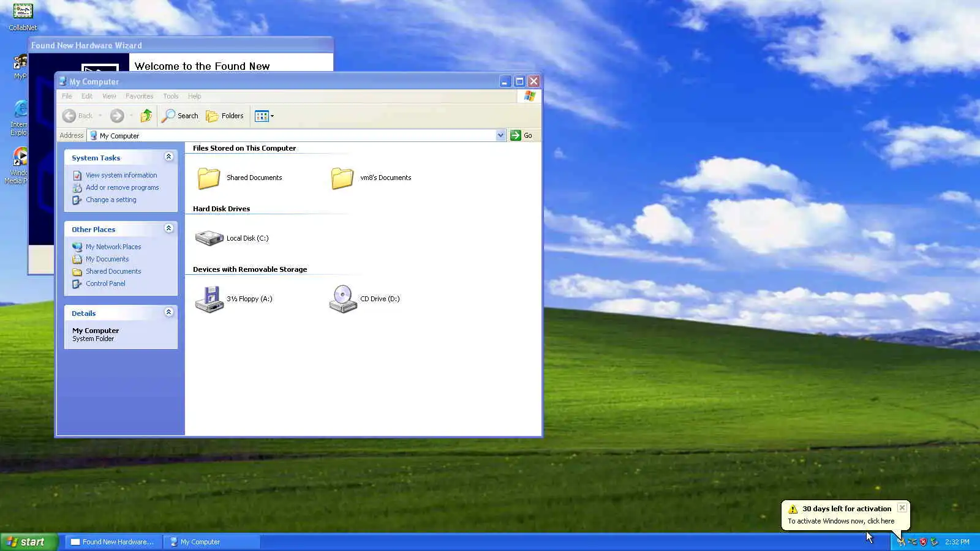Open Shared Documents link in Other Places

(113, 271)
